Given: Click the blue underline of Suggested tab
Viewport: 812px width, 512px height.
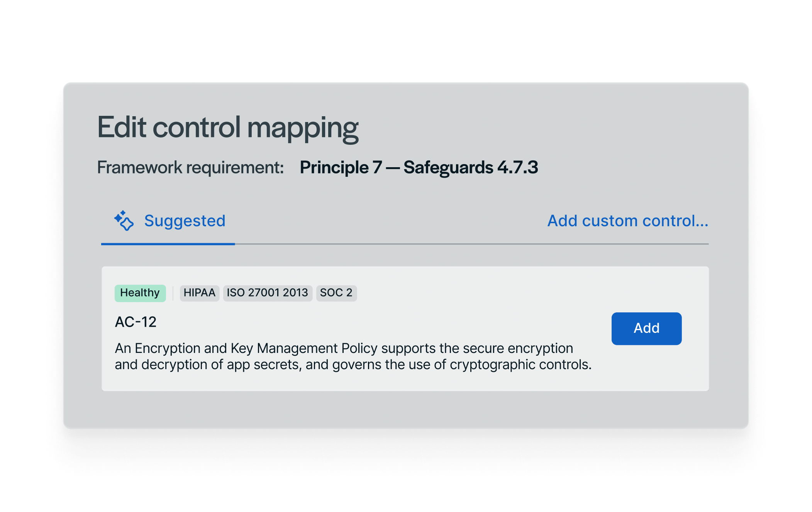Looking at the screenshot, I should click(x=168, y=244).
